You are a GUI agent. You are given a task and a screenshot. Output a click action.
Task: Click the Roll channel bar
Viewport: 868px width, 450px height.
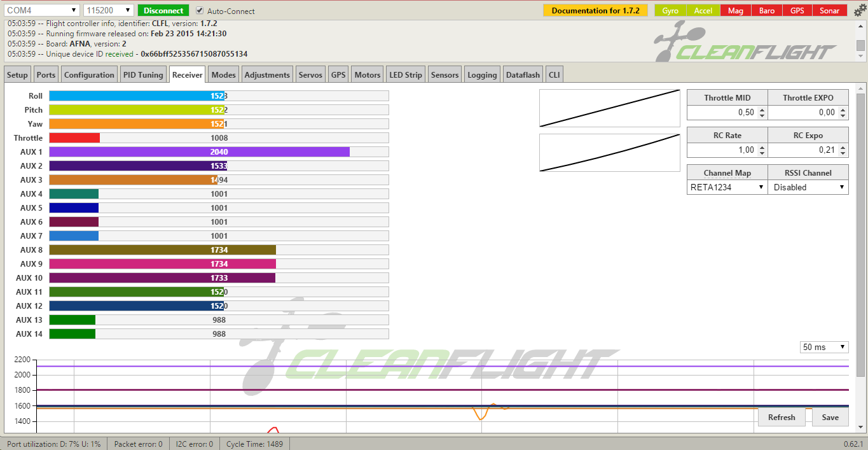pos(219,96)
